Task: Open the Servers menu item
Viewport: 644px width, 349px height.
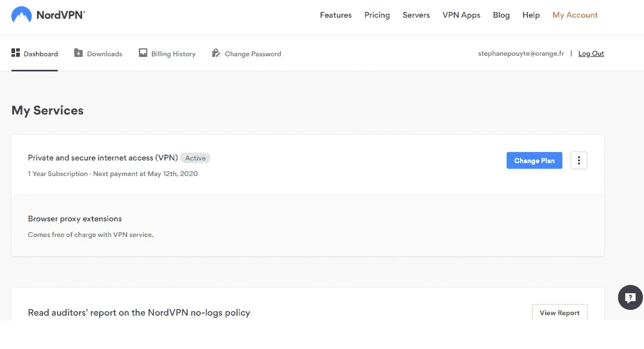Action: (x=416, y=15)
